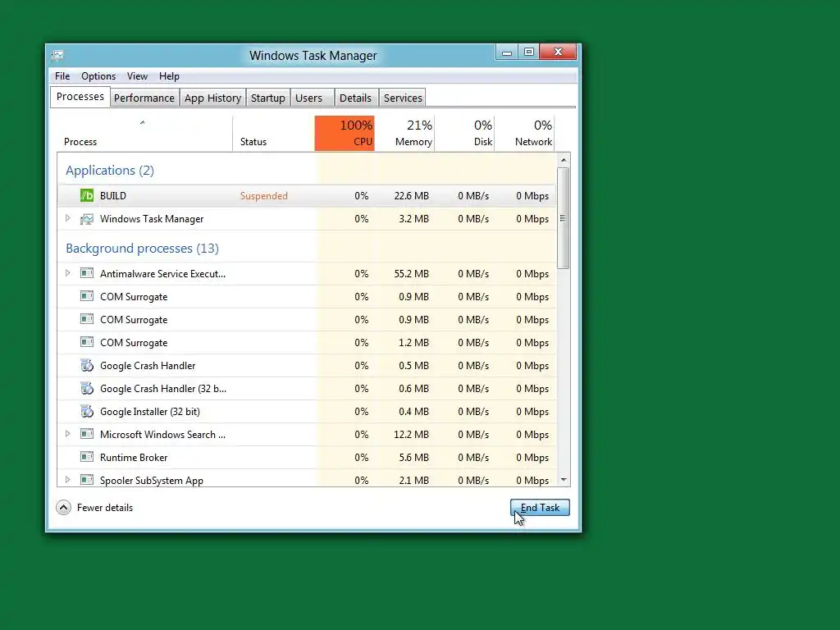Click the Suspended status text
Screen dimensions: 840x630
pos(263,195)
